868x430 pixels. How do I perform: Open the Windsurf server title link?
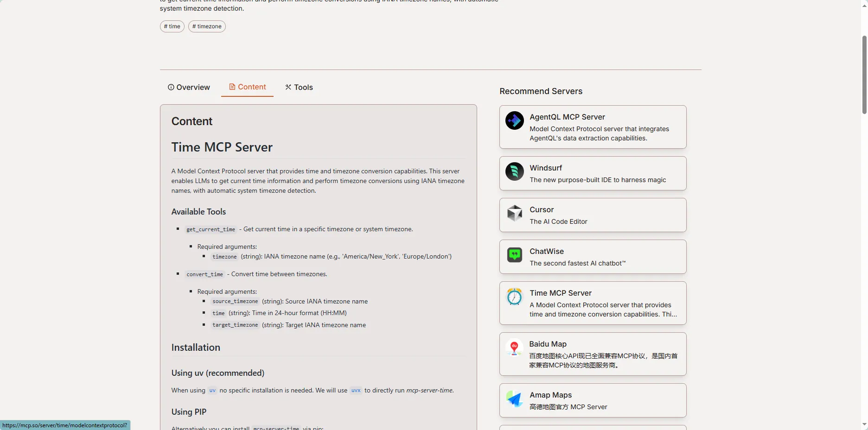coord(546,168)
